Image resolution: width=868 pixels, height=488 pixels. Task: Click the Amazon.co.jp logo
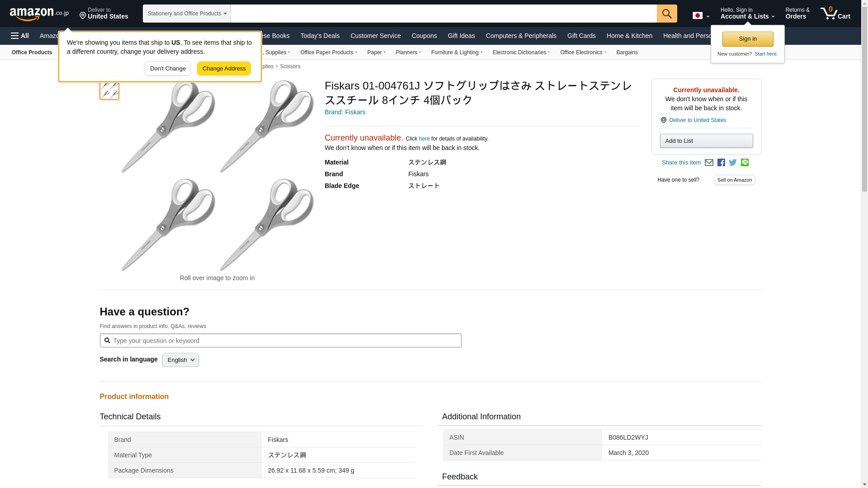(39, 14)
